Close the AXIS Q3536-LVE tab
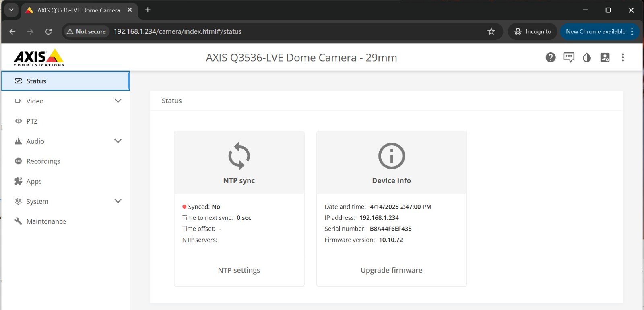 130,10
